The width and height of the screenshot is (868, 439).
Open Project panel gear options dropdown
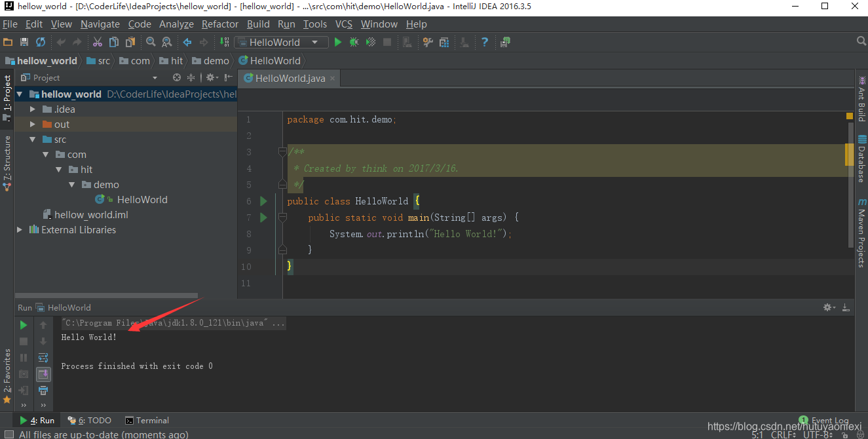(212, 77)
